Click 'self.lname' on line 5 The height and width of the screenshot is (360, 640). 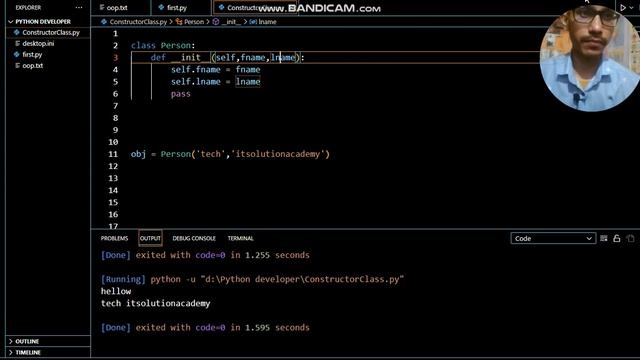[x=196, y=82]
